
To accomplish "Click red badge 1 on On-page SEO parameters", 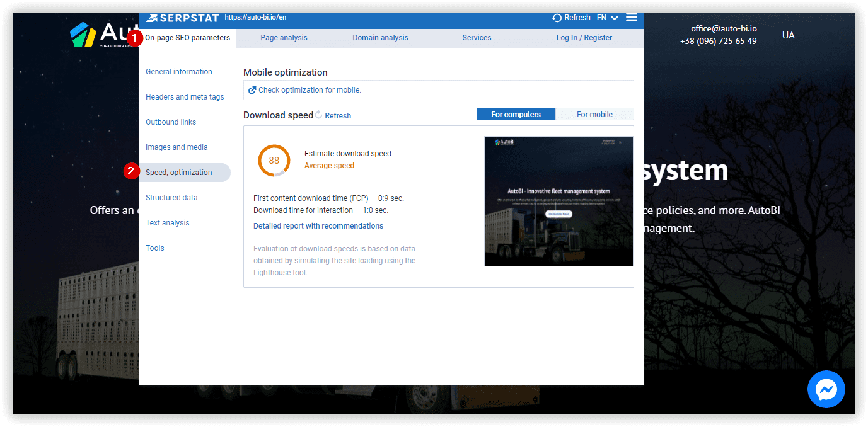I will pyautogui.click(x=134, y=38).
